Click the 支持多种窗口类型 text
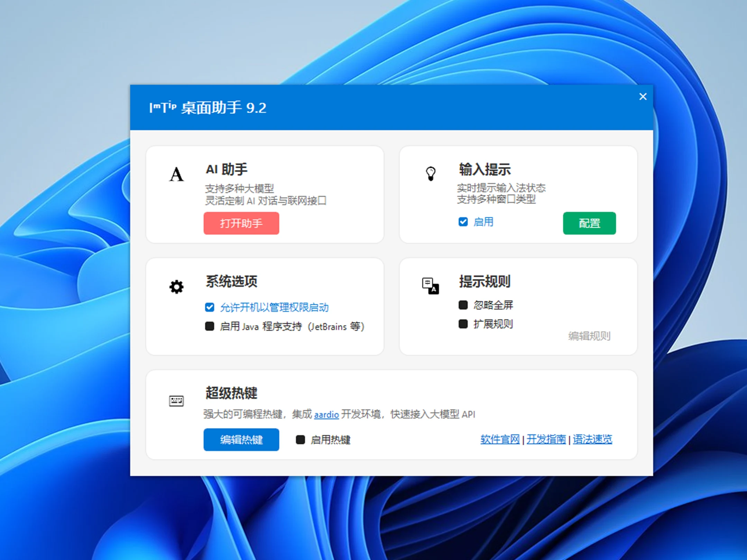Viewport: 747px width, 560px height. click(496, 199)
